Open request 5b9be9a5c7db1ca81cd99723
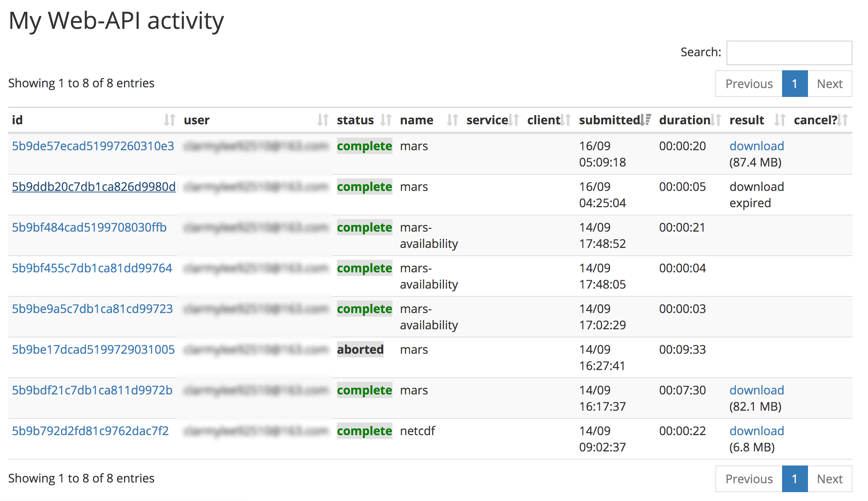Image resolution: width=868 pixels, height=501 pixels. [x=92, y=309]
